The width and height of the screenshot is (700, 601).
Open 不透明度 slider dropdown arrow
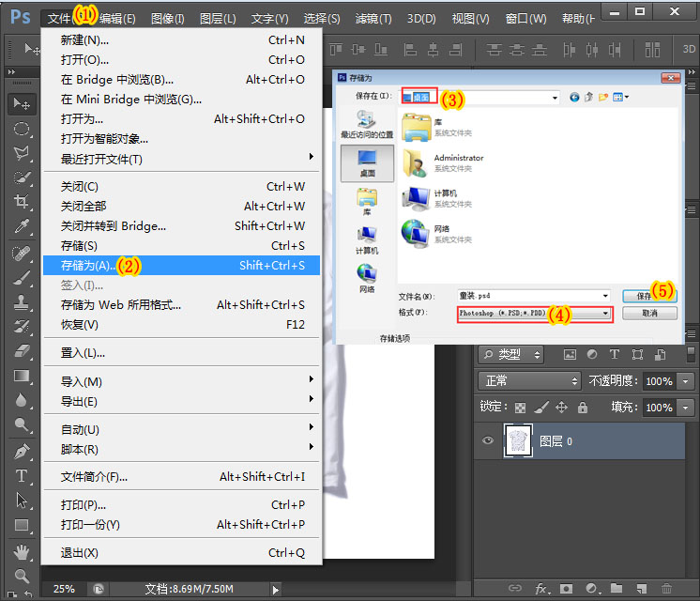coord(685,381)
